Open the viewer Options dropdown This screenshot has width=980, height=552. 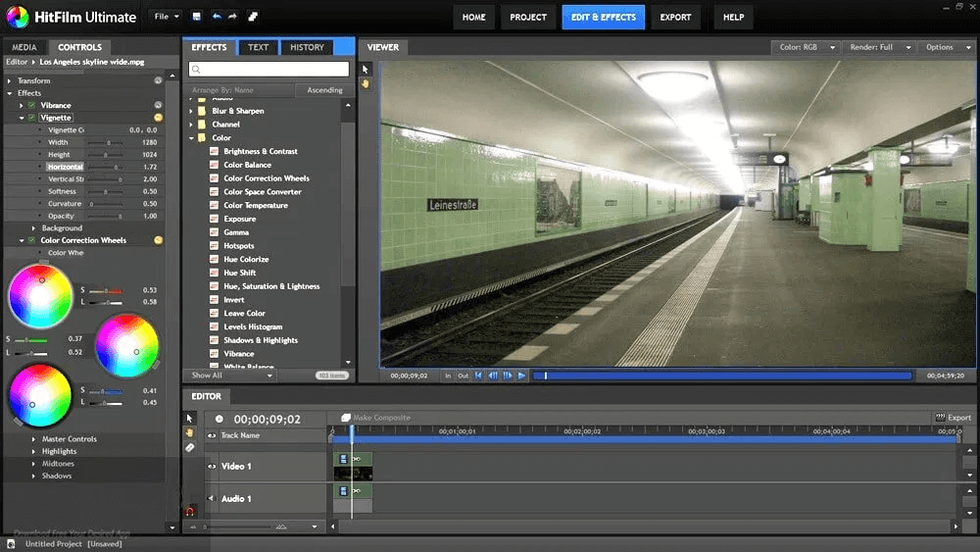pyautogui.click(x=947, y=47)
